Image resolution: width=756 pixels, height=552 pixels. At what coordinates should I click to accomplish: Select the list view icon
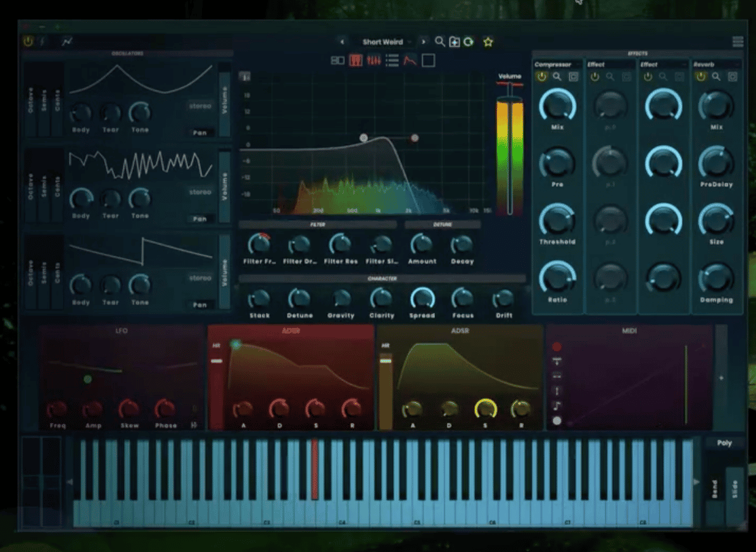(392, 60)
